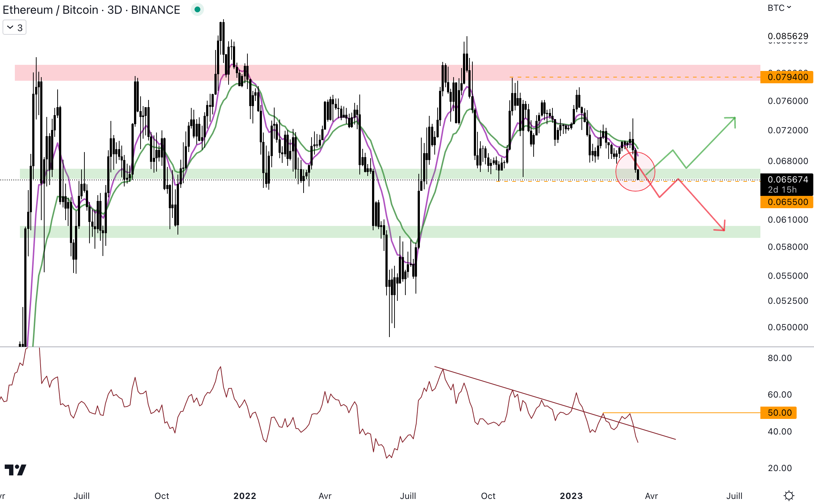
Task: Open the BTC currency dropdown
Action: (x=779, y=8)
